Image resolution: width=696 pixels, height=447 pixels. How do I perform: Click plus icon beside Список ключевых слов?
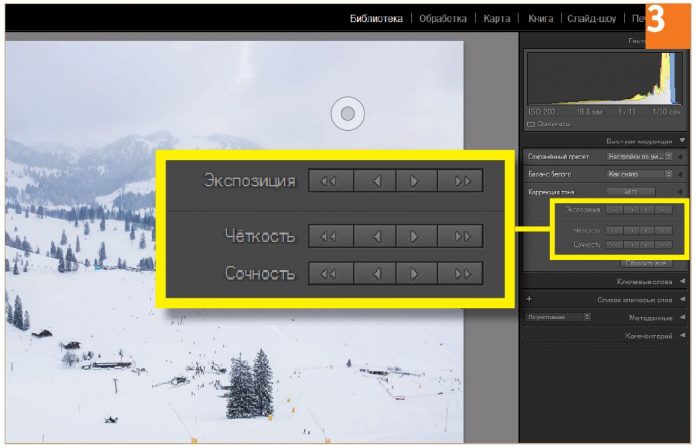tap(528, 299)
